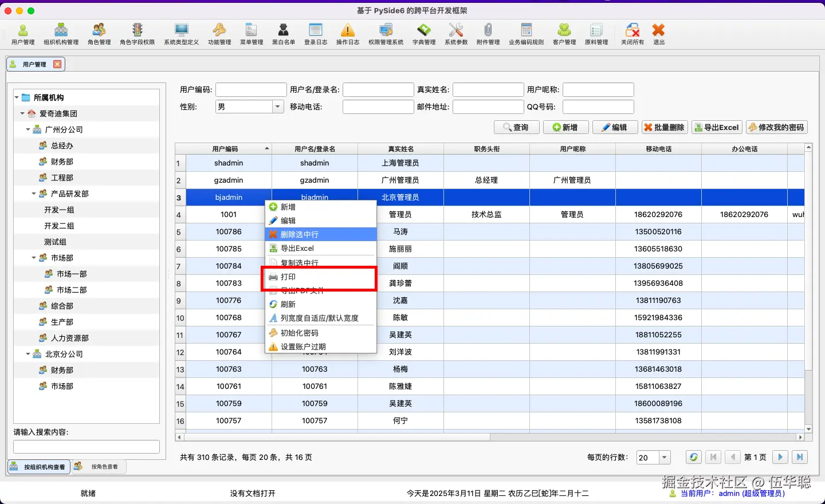Focus the 请输入搜索内容 search box

click(87, 447)
